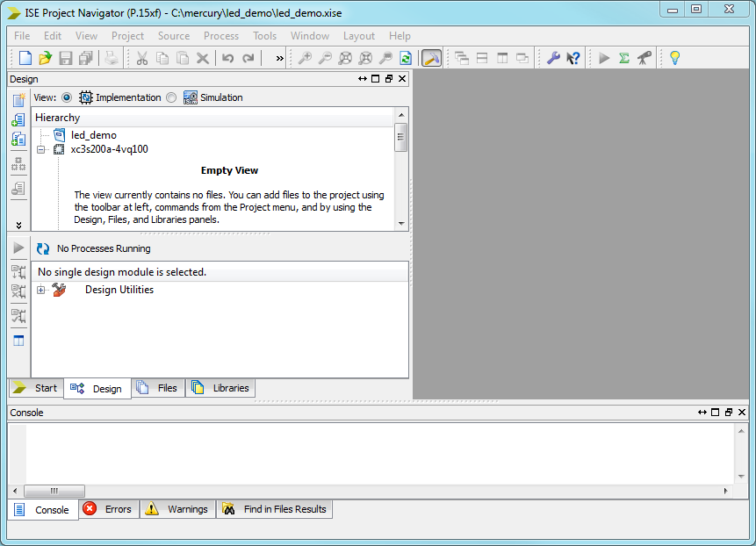Click the Hierarchy vertical scrollbar thumb
756x546 pixels.
coord(401,137)
